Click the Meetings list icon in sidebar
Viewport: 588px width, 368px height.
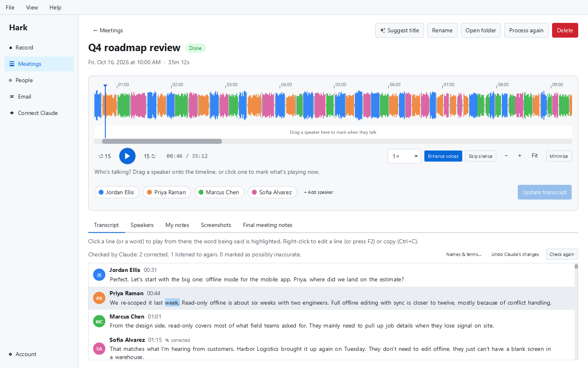tap(12, 64)
